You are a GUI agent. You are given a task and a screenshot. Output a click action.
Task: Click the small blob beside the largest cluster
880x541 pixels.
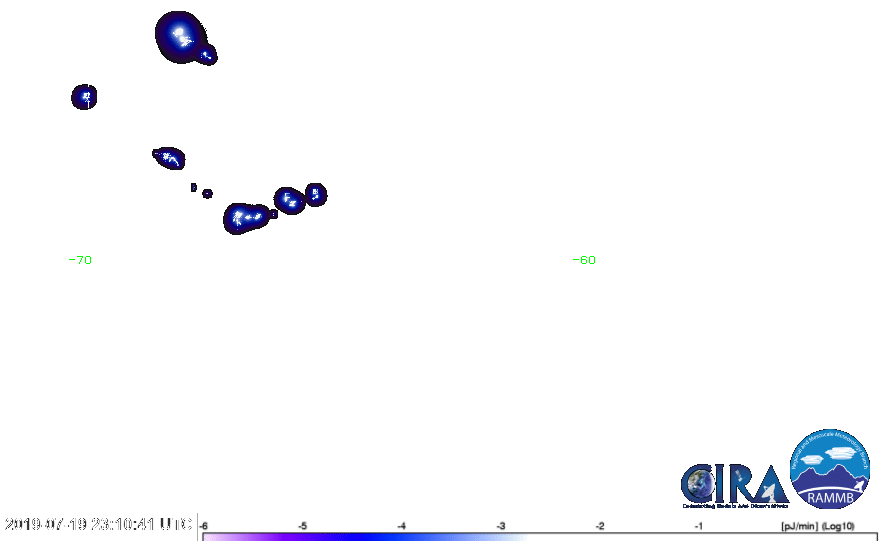[x=206, y=55]
